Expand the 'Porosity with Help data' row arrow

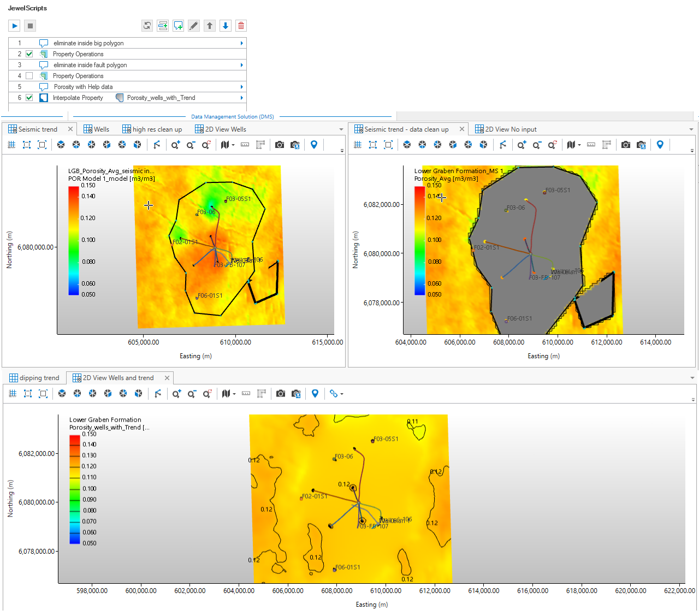click(241, 87)
